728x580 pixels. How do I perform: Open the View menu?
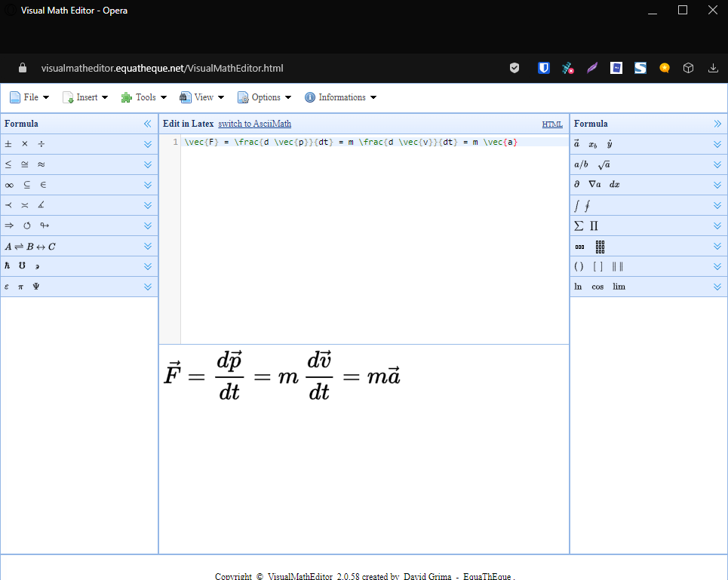point(202,97)
